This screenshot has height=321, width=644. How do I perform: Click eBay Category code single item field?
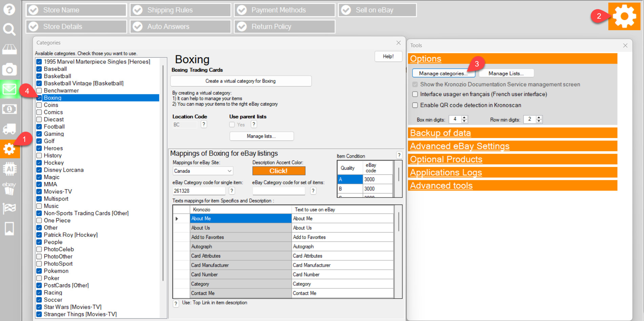199,191
